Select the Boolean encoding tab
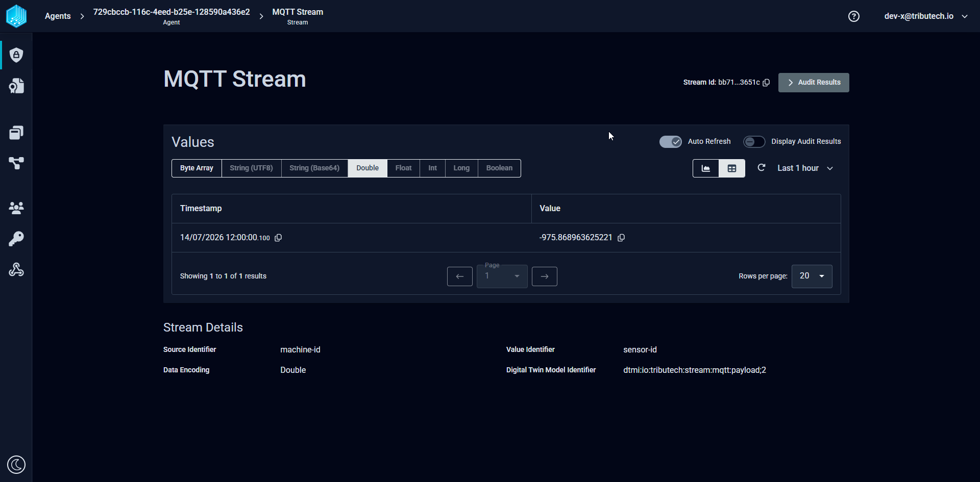 pos(499,168)
